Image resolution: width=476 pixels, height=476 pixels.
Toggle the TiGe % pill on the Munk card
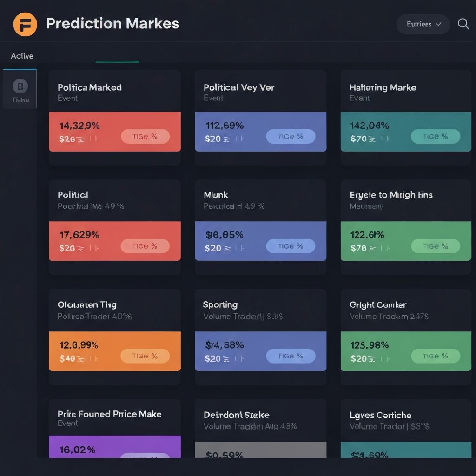pos(291,246)
